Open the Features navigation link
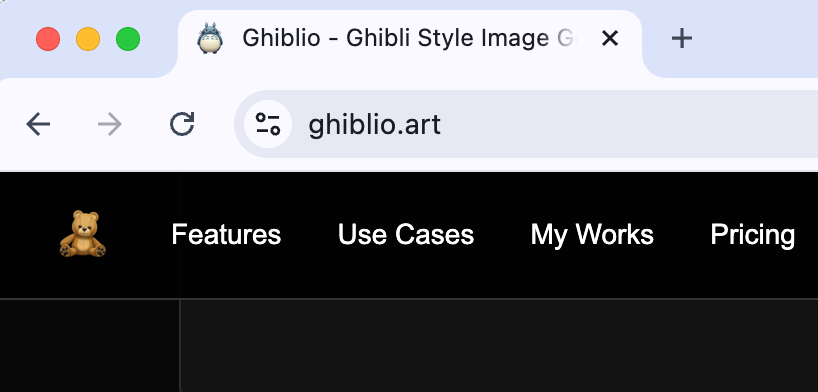 [x=226, y=234]
